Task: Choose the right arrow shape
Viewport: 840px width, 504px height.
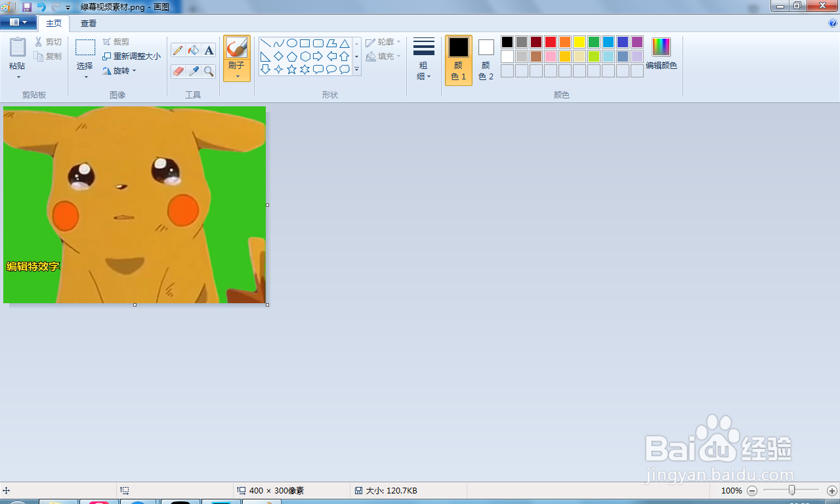Action: point(318,56)
